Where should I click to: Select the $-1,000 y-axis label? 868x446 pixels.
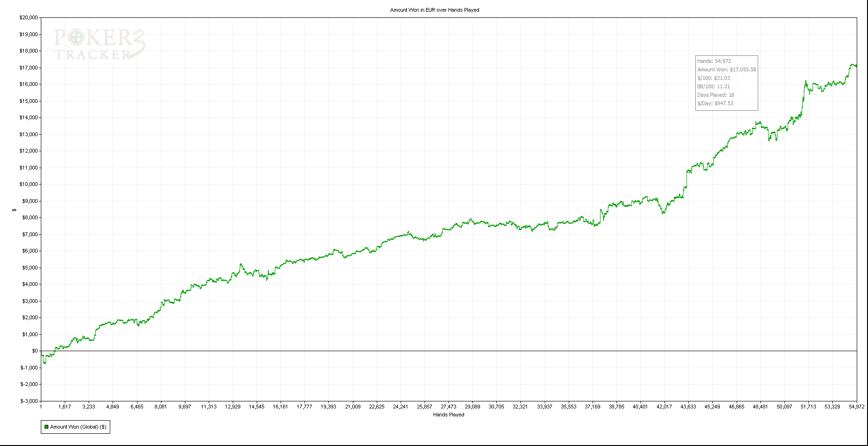tap(29, 368)
